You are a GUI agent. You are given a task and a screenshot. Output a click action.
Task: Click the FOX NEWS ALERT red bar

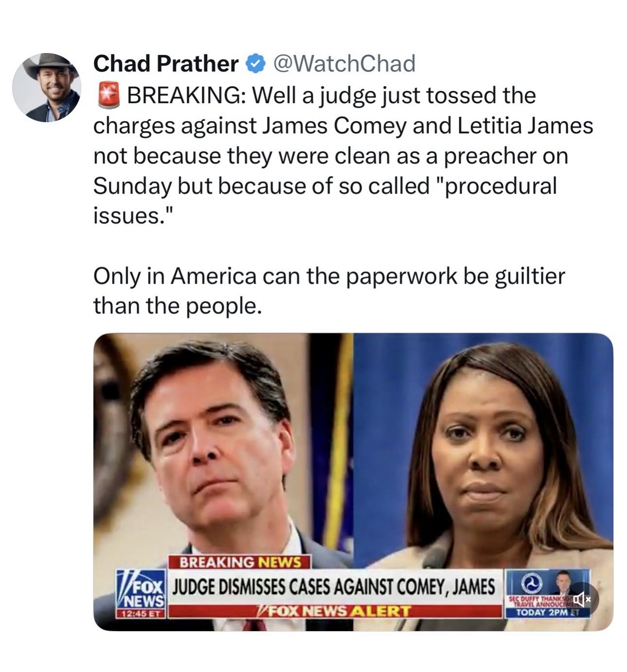point(334,611)
